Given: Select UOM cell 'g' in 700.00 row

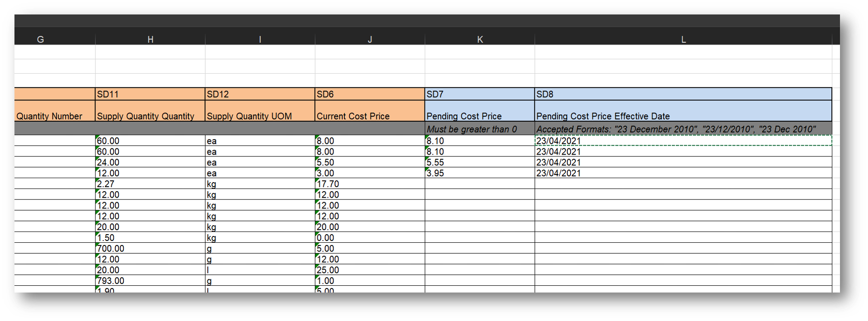Looking at the screenshot, I should point(260,249).
